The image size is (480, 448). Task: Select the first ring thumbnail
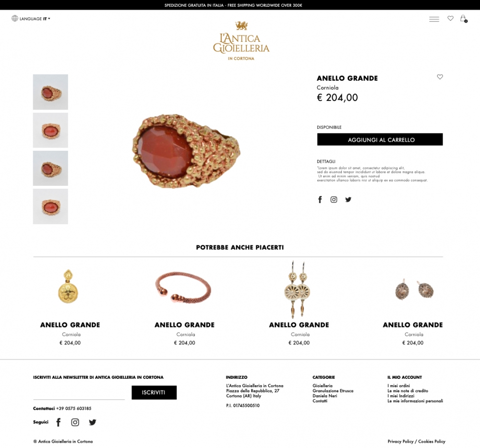tap(50, 92)
